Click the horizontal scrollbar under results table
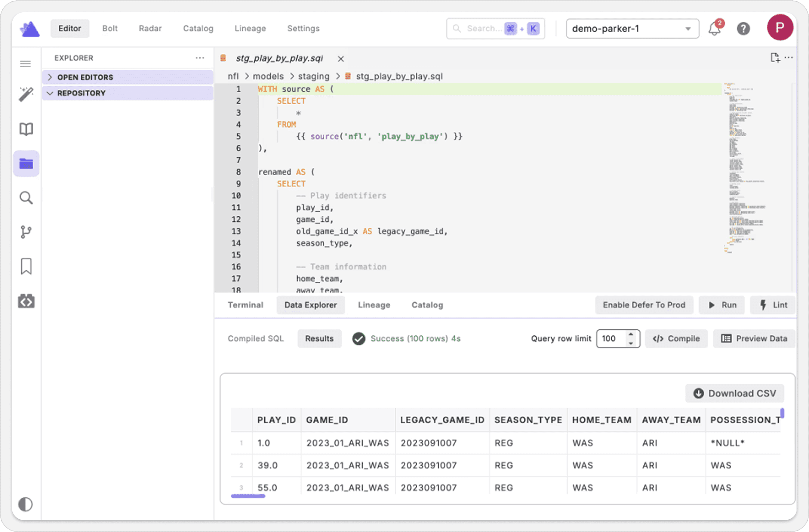809x532 pixels. [x=248, y=496]
